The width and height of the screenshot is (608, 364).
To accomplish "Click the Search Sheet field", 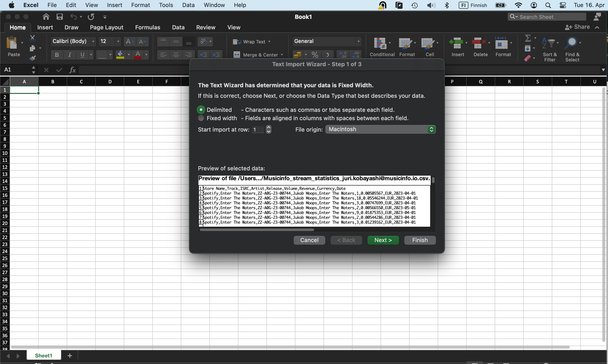I will [547, 17].
